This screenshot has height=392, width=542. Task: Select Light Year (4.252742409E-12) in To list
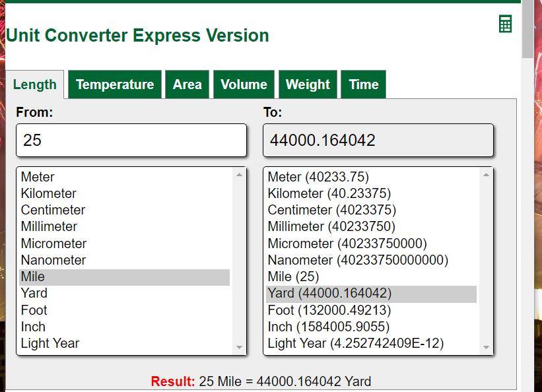click(372, 344)
